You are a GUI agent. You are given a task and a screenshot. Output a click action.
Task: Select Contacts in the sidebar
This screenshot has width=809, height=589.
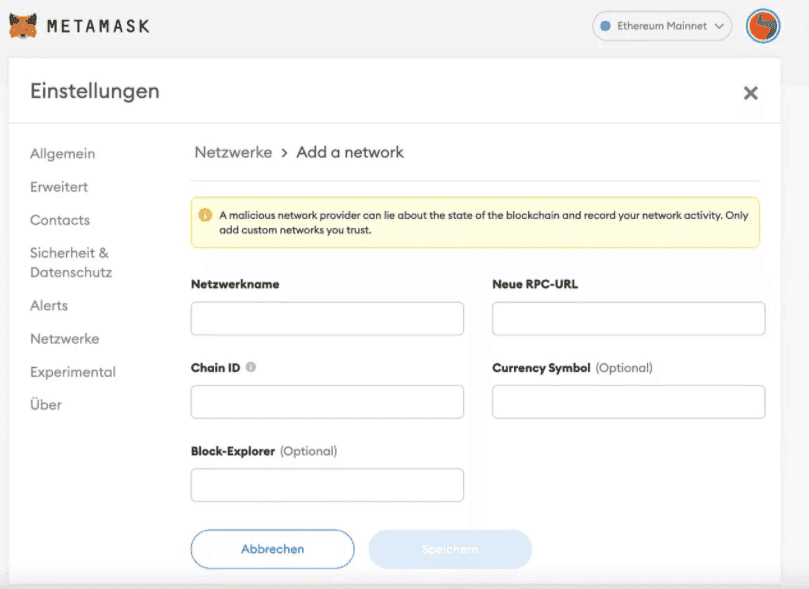[x=59, y=220]
